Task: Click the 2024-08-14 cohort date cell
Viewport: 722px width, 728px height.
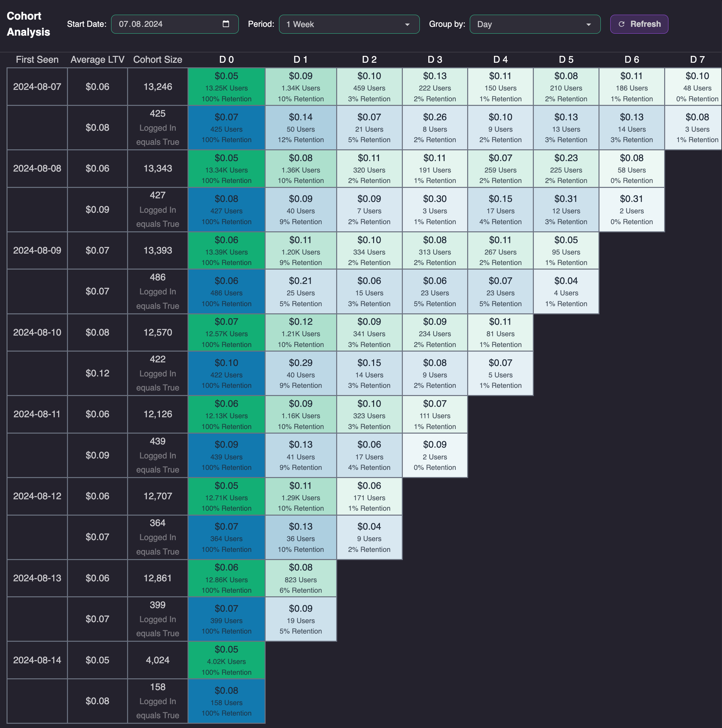Action: (x=37, y=660)
